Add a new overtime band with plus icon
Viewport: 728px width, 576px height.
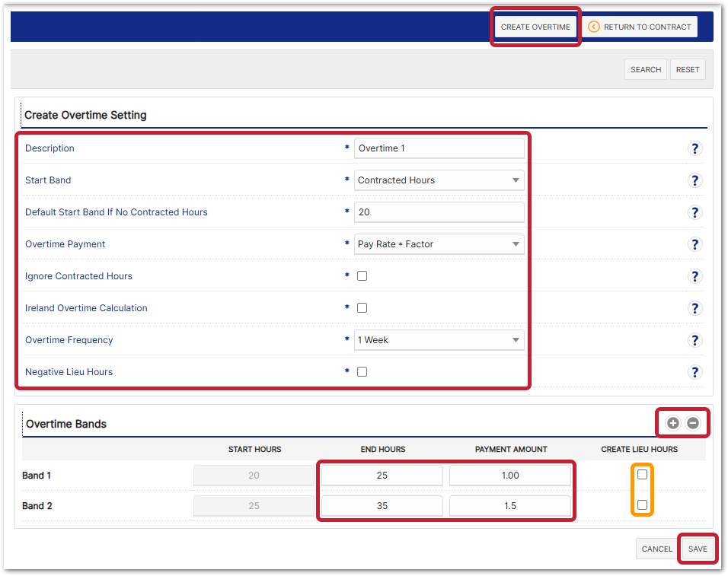[673, 423]
